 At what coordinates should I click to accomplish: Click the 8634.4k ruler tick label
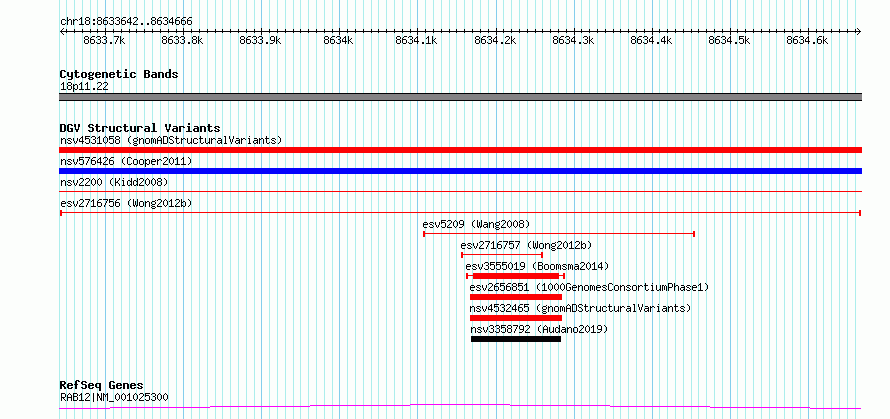[x=651, y=40]
